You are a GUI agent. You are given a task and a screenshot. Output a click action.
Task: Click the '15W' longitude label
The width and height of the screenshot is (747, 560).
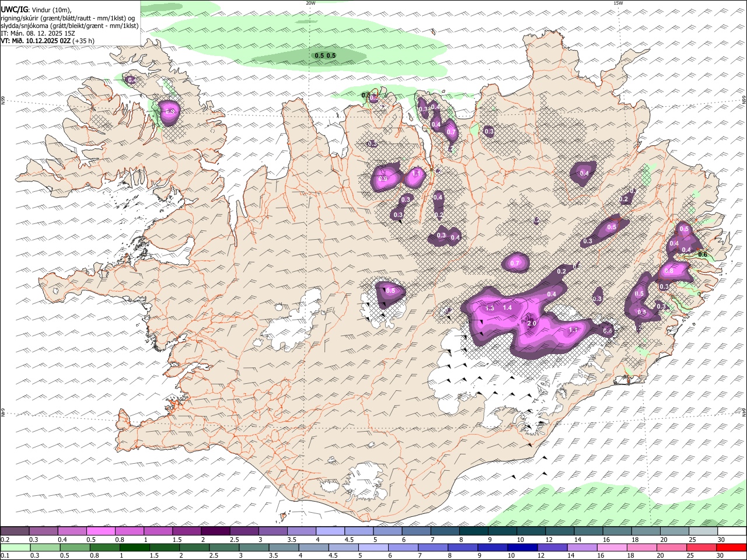click(619, 3)
